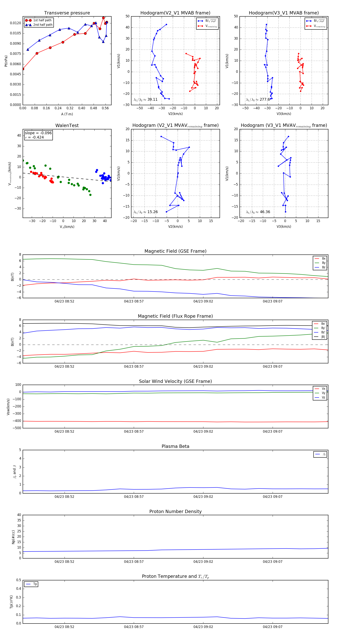Select the 'Bz' legend entry in GSE plot
Viewport: 351px width, 644px height.
coord(320,268)
